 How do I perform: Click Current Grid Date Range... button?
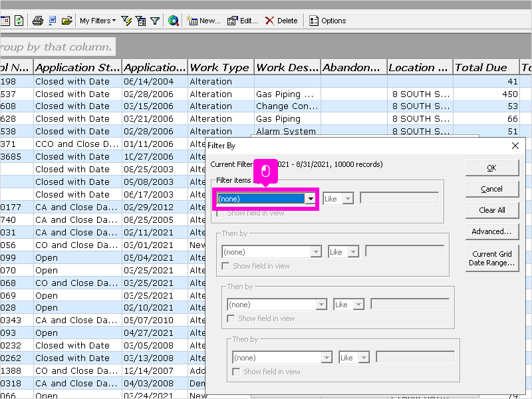tap(492, 258)
